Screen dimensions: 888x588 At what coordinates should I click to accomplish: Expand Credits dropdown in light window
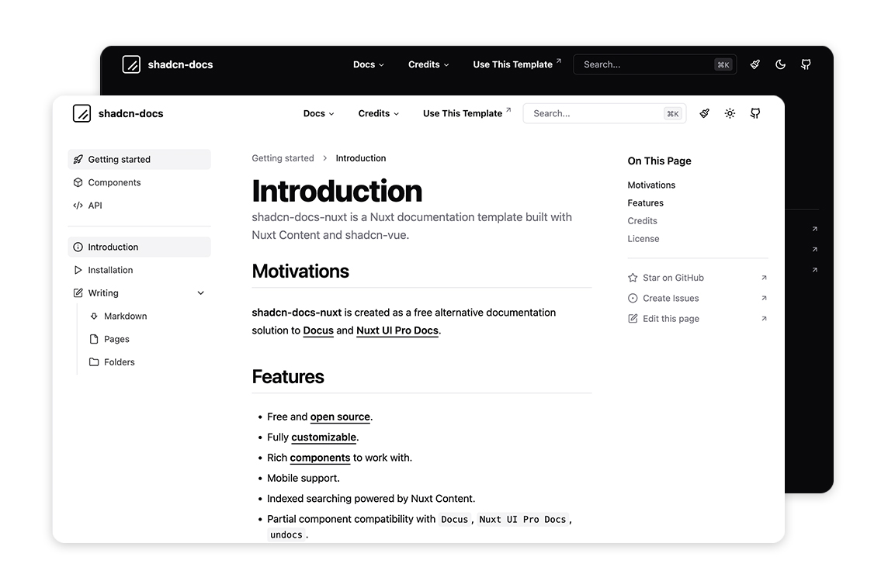[378, 113]
